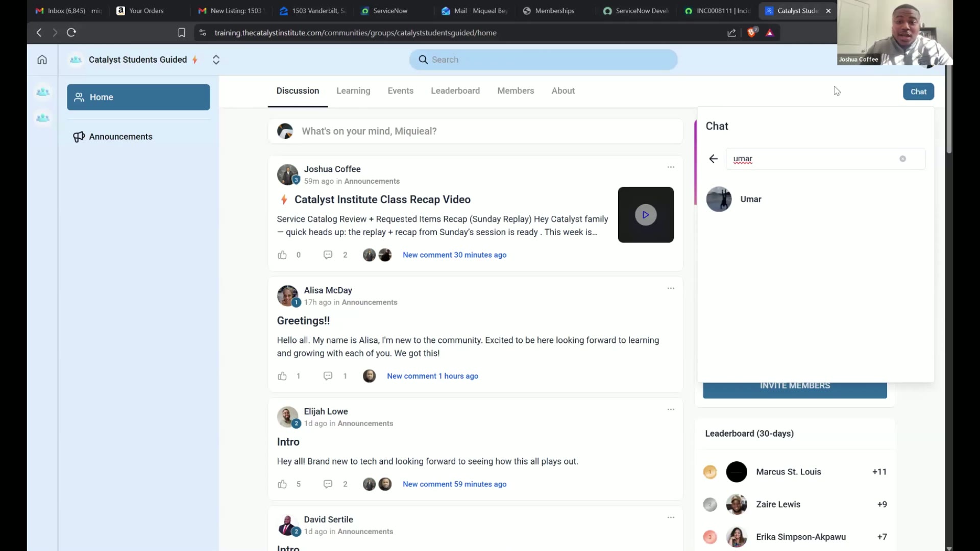The height and width of the screenshot is (551, 980).
Task: Open comments on the Class Recap Video post
Action: coord(328,255)
